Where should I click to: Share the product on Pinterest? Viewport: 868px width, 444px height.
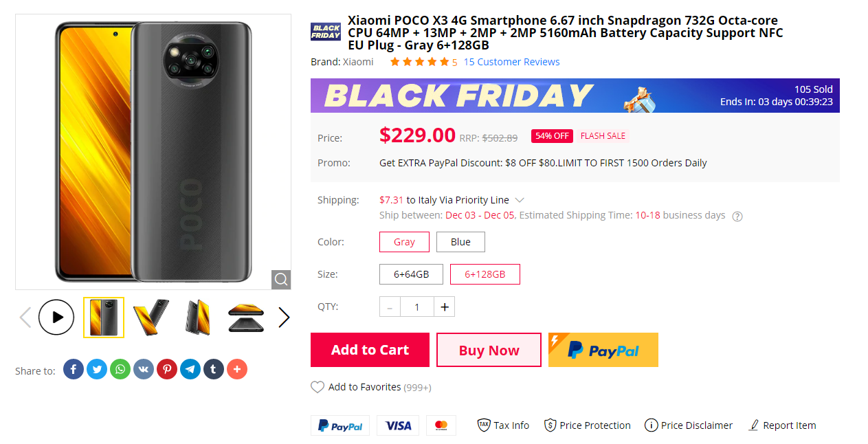point(167,369)
